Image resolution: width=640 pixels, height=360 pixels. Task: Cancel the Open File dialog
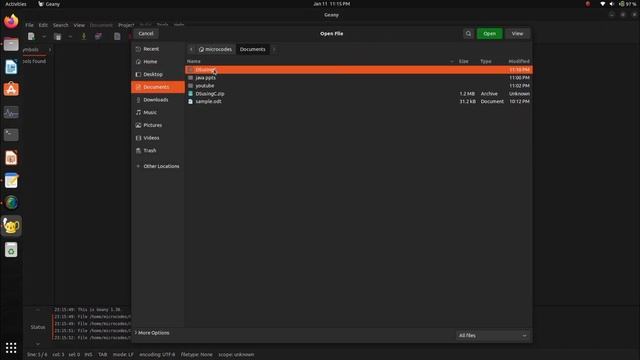pos(146,33)
